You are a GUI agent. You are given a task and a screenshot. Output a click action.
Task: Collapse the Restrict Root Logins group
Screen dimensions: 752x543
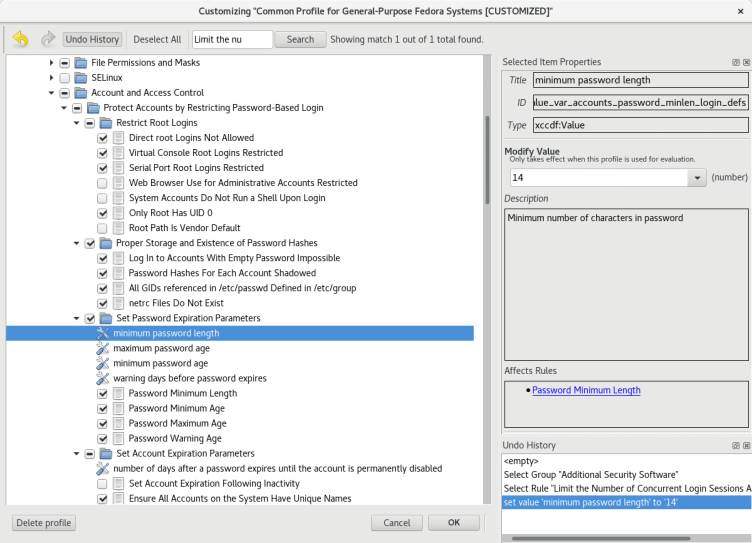pos(76,123)
